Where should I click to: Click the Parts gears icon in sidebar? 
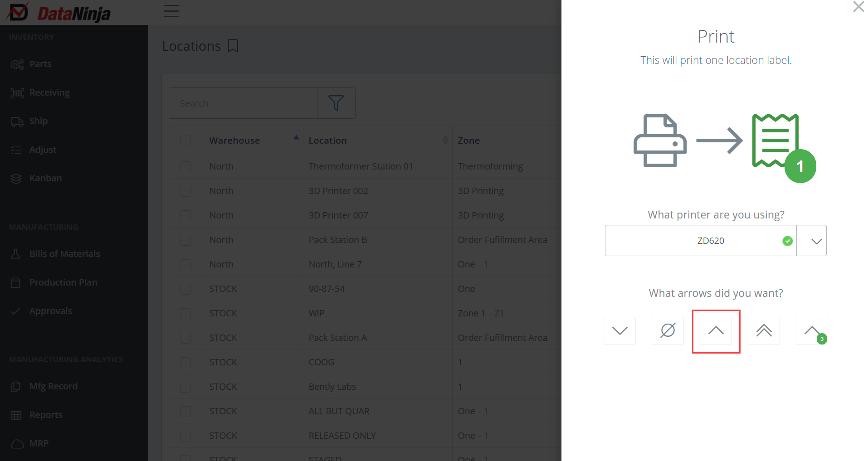tap(17, 64)
